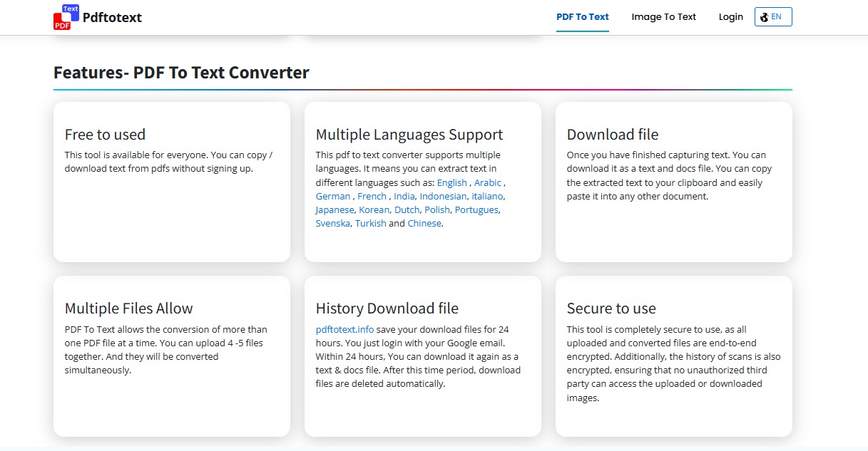Click the italiano language link
Viewport: 868px width, 451px height.
[x=488, y=197]
